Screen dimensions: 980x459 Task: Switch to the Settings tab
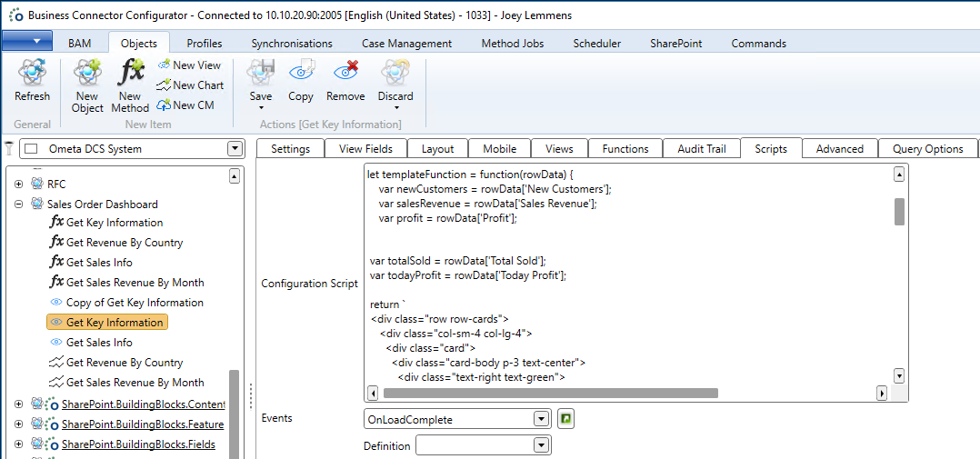coord(291,149)
